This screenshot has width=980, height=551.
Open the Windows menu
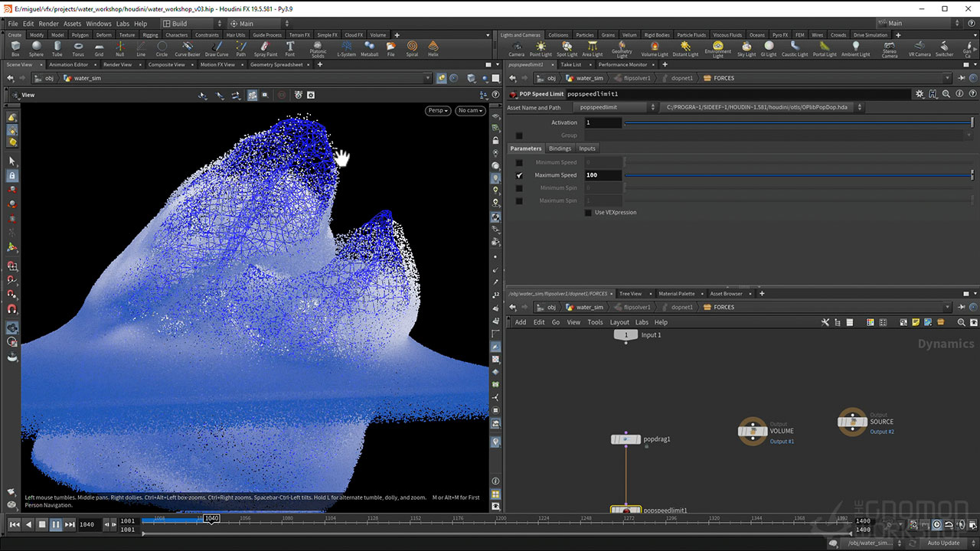tap(98, 24)
